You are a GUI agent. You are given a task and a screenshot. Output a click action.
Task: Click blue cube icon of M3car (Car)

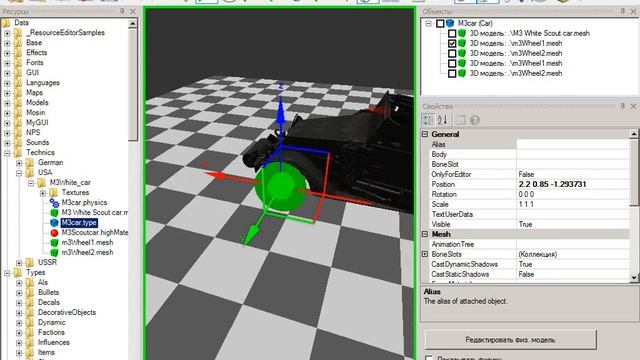click(x=450, y=23)
